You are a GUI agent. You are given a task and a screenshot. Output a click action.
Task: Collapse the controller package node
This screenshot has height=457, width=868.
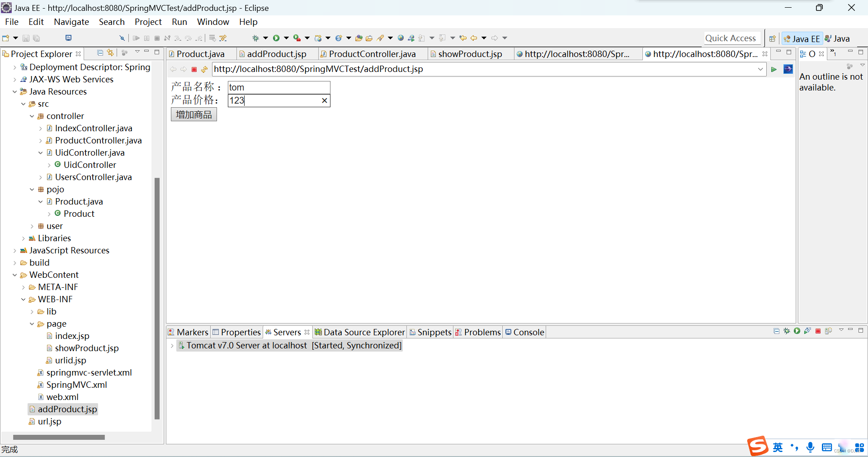32,116
